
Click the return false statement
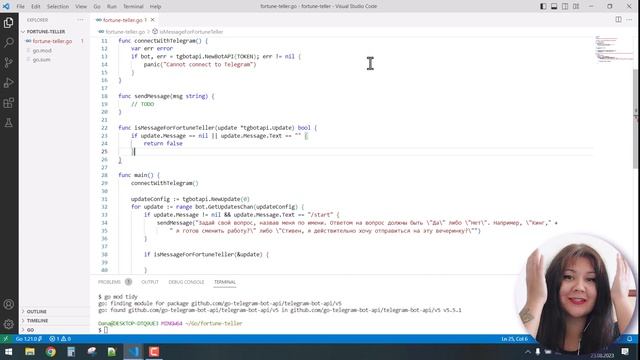pyautogui.click(x=163, y=144)
